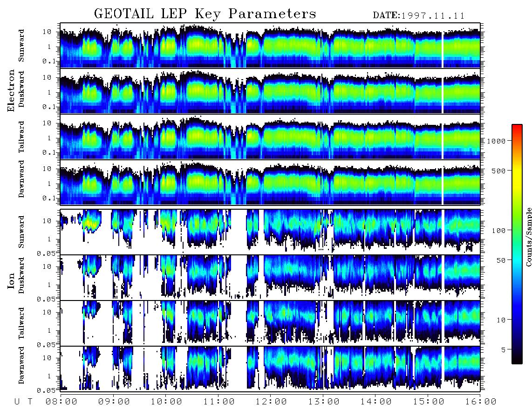Select the Electron "Sunward" panel label
Viewport: 532px width, 410px height.
point(21,46)
